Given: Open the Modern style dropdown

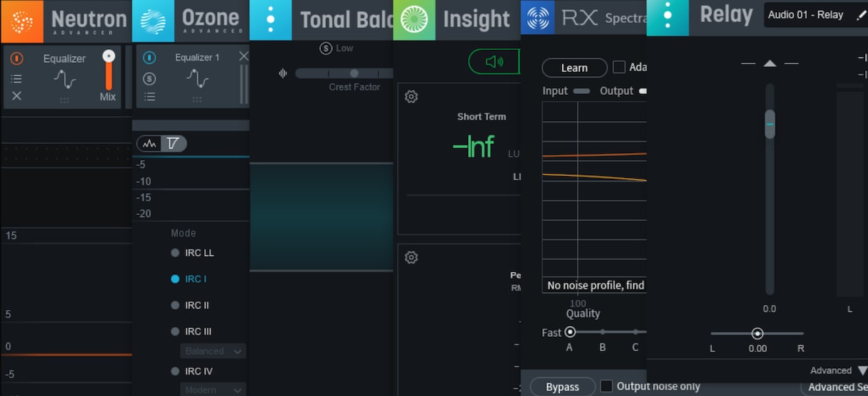Looking at the screenshot, I should 212,390.
